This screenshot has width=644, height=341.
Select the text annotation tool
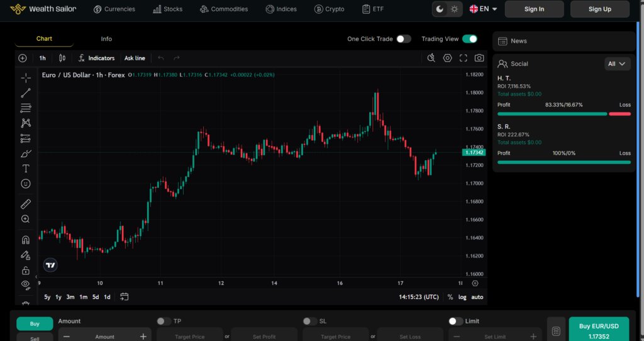coord(25,169)
